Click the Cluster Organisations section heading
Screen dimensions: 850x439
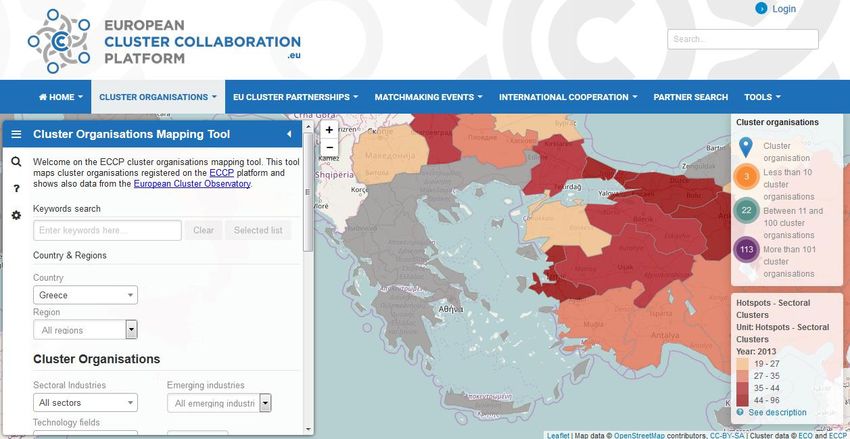pyautogui.click(x=96, y=359)
